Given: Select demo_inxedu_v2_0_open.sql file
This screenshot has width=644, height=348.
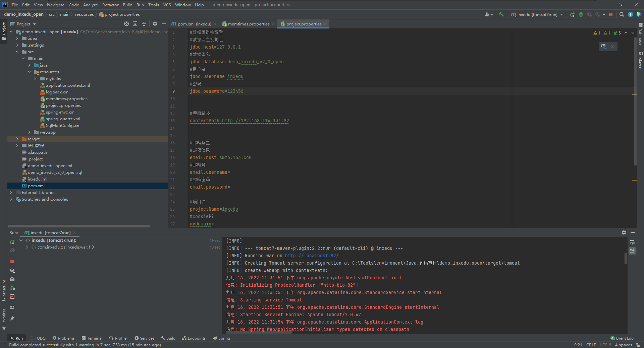Looking at the screenshot, I should point(55,172).
